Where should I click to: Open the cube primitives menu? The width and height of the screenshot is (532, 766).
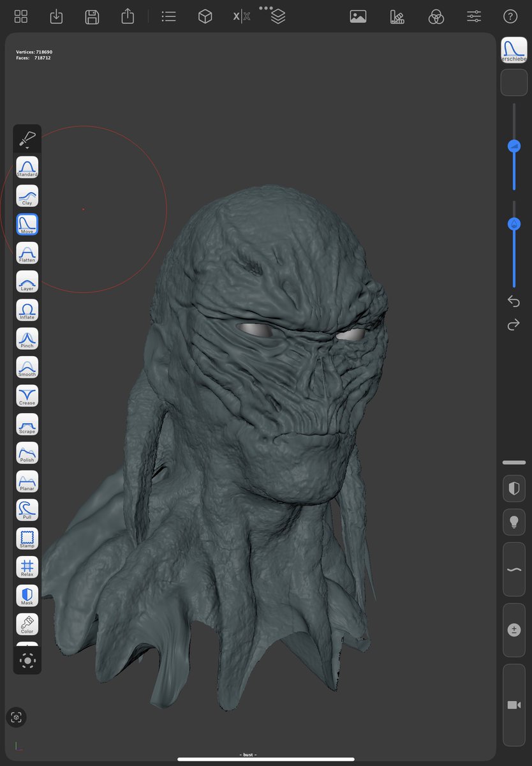pos(205,17)
